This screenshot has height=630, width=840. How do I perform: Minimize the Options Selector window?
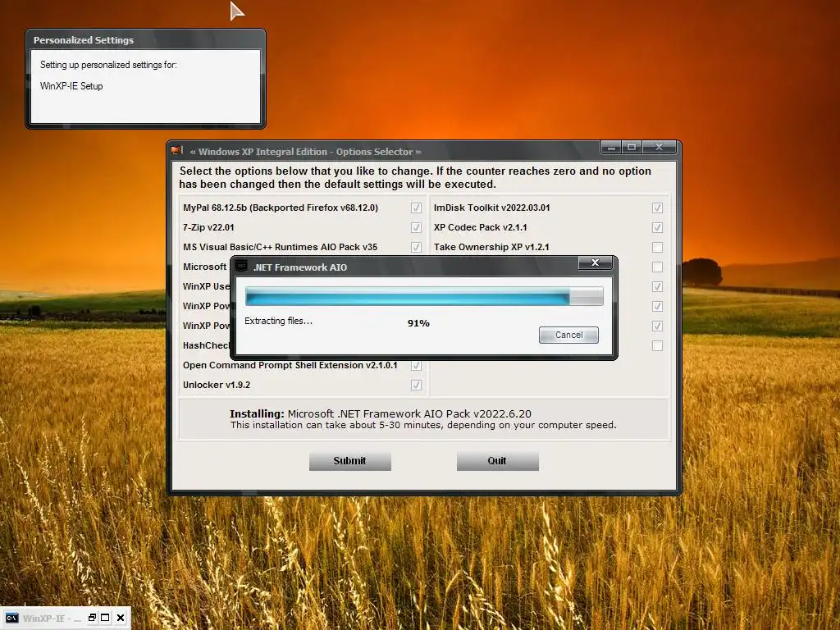(x=611, y=147)
